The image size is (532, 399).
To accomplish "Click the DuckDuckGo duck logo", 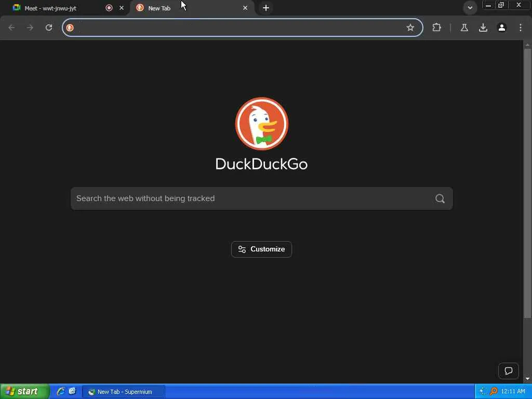I will tap(262, 124).
